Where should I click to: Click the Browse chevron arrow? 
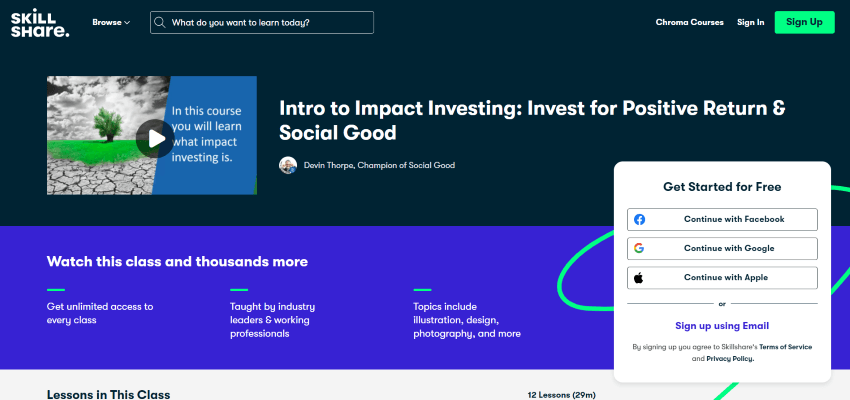coord(127,23)
